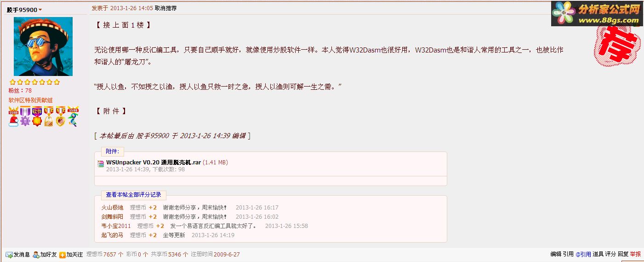Click the blue bird SS188 medal
This screenshot has height=262, width=644.
point(73,116)
